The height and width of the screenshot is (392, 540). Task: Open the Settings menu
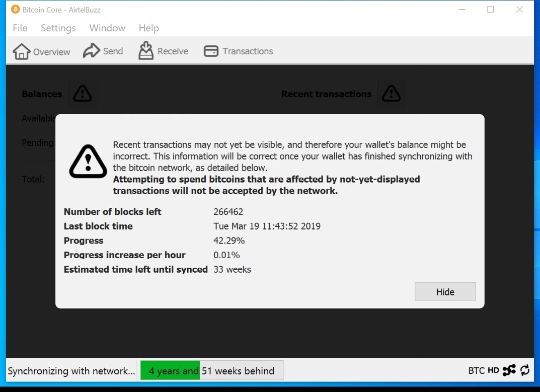(58, 28)
